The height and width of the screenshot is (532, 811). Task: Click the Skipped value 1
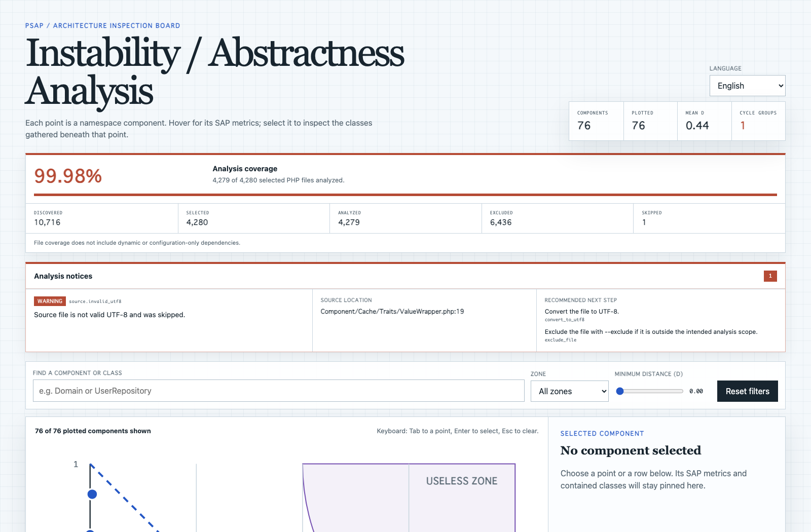[644, 222]
